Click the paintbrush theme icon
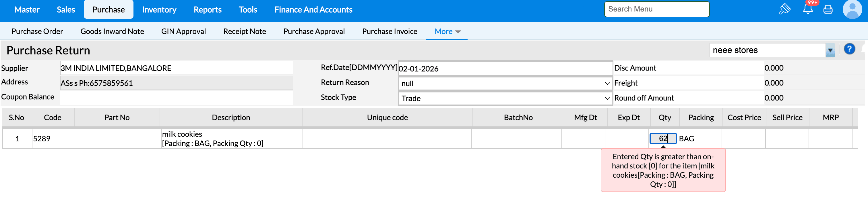This screenshot has width=868, height=205. (x=785, y=9)
